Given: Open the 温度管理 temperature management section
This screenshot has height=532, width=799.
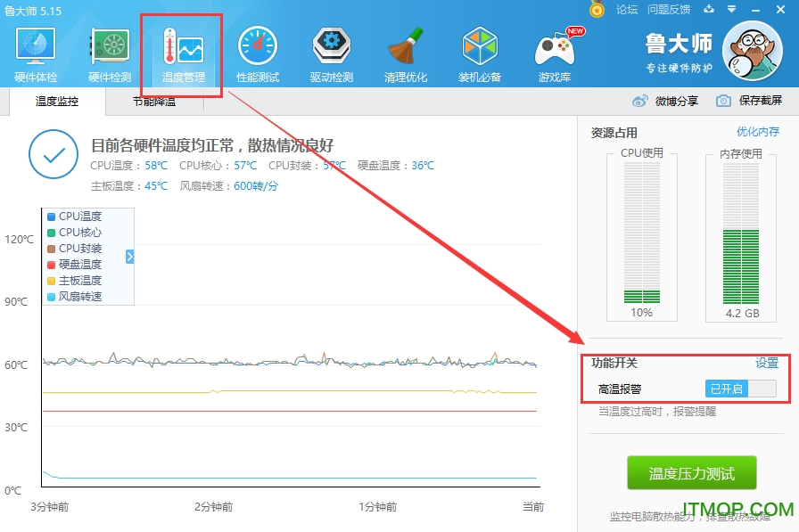Looking at the screenshot, I should point(184,54).
